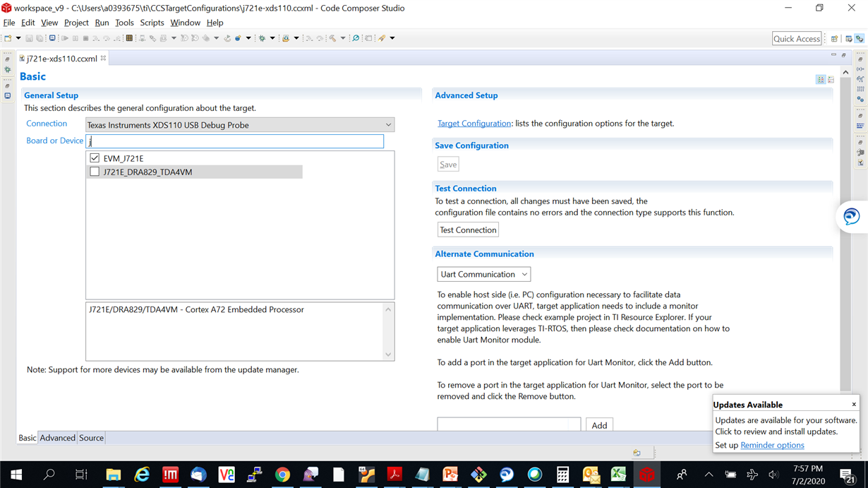Open the Window menu
The height and width of the screenshot is (488, 868).
click(185, 23)
